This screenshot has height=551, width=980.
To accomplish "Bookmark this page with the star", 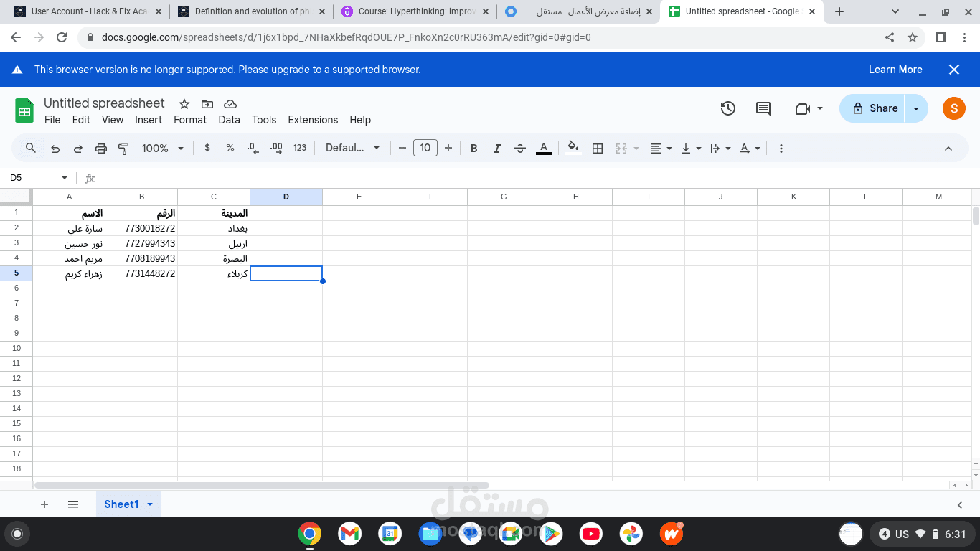I will (x=913, y=37).
